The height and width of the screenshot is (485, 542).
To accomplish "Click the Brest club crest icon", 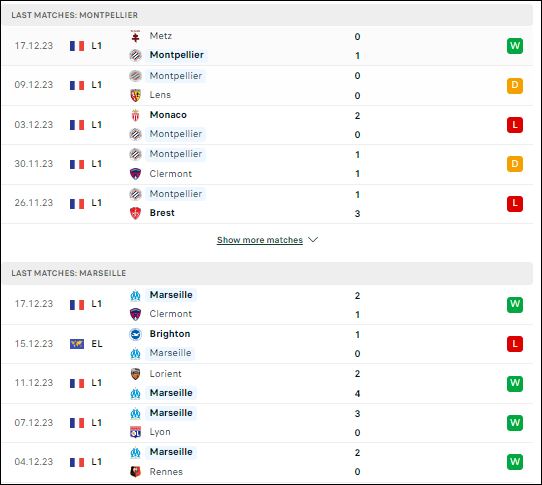I will pyautogui.click(x=136, y=213).
